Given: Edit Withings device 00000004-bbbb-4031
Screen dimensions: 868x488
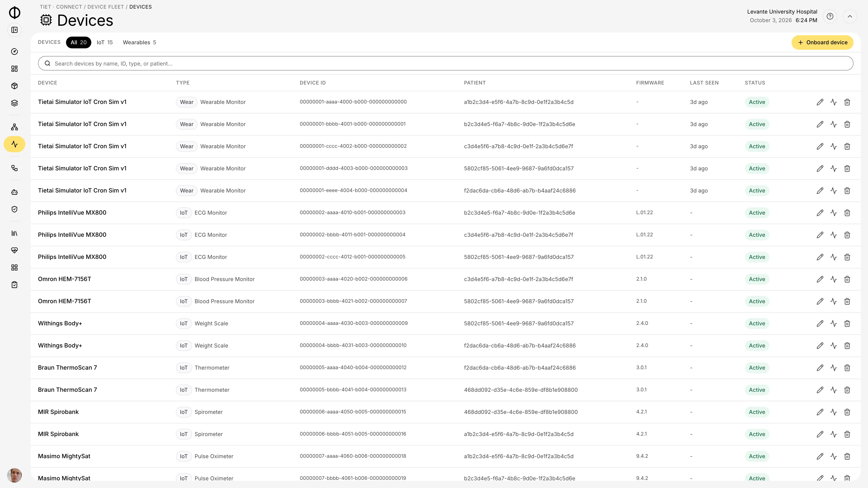Looking at the screenshot, I should coord(820,345).
